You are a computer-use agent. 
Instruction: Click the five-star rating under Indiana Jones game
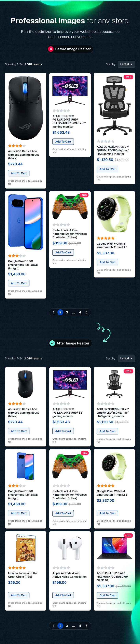[17, 567]
